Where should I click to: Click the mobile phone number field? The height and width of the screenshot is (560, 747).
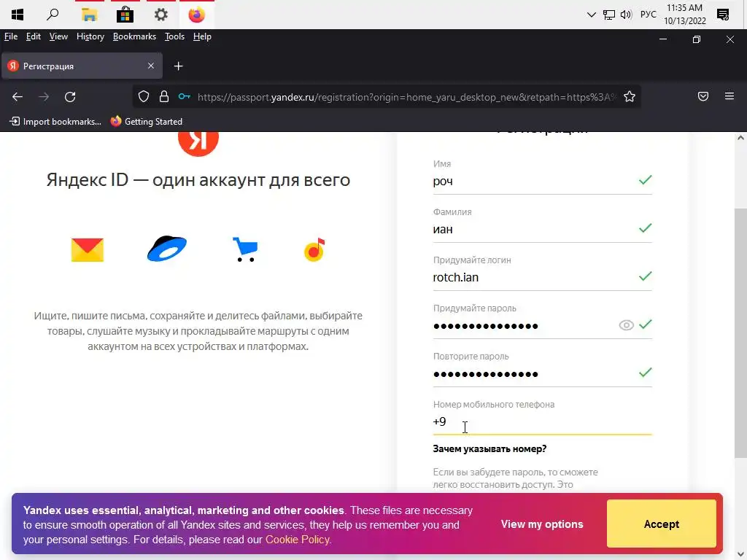click(x=542, y=422)
